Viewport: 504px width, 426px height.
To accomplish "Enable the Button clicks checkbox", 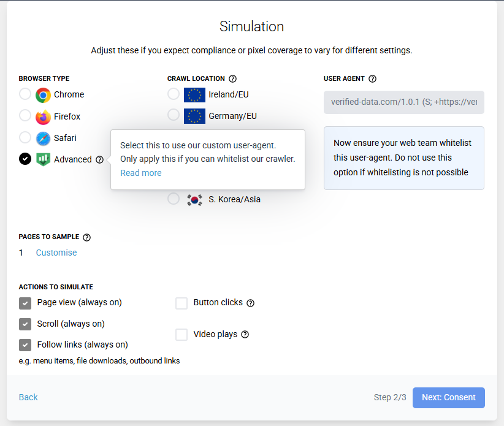I will pos(181,303).
